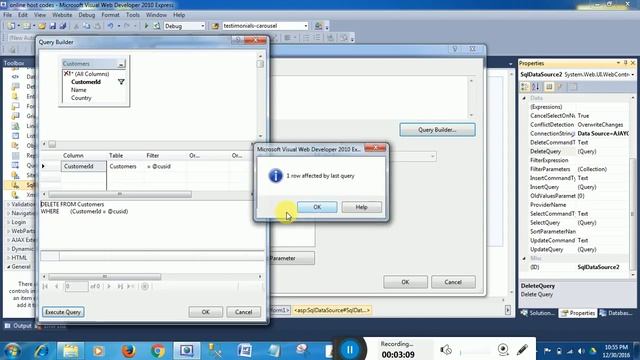Screen dimensions: 640x360
Task: Click the Execute Query button
Action: (63, 312)
